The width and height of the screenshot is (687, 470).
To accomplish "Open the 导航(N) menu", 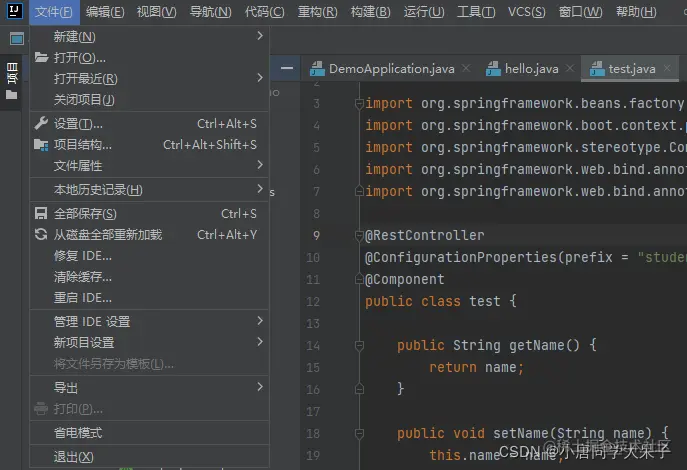I will pyautogui.click(x=210, y=12).
